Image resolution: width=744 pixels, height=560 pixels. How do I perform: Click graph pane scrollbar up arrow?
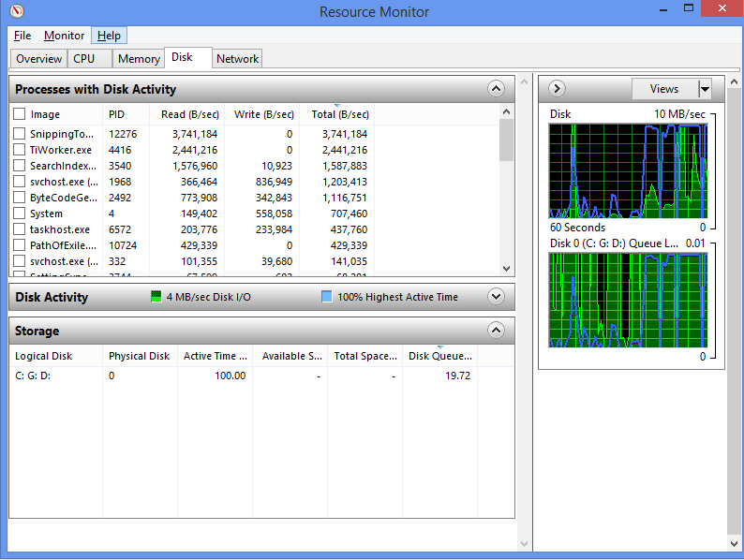734,82
